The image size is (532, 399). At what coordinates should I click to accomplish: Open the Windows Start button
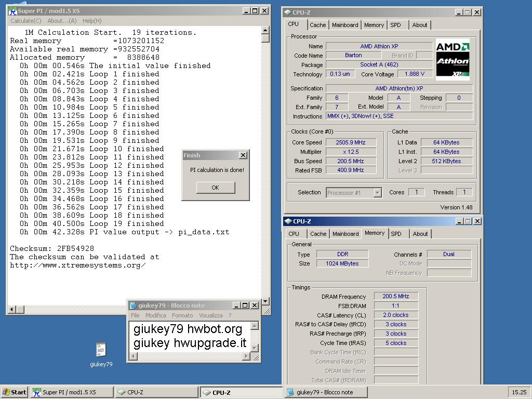(14, 392)
